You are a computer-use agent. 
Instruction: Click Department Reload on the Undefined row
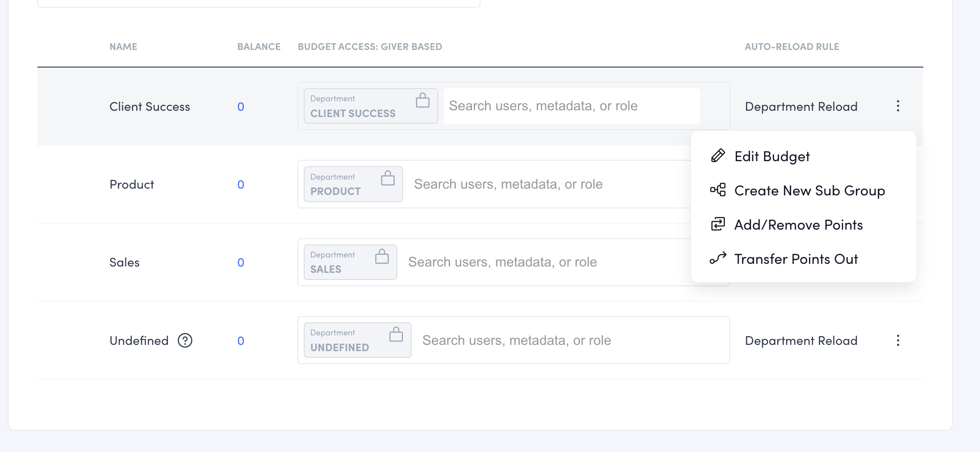click(x=801, y=340)
